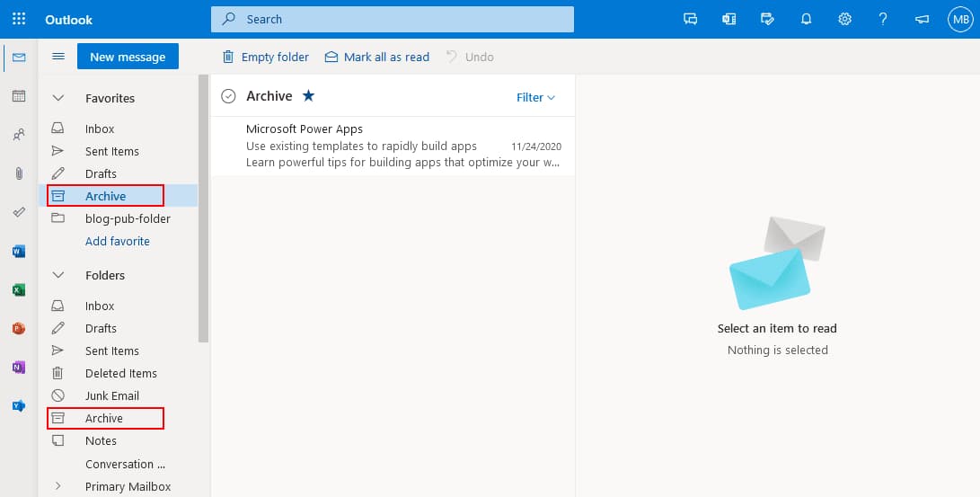Open the Filter dropdown
Screen dimensions: 980x497
click(535, 97)
